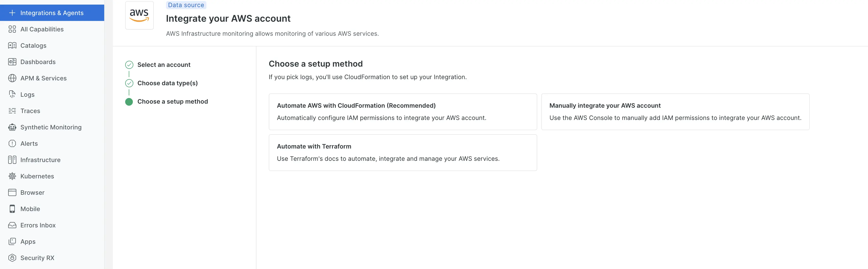
Task: Open Errors Inbox
Action: 52,225
